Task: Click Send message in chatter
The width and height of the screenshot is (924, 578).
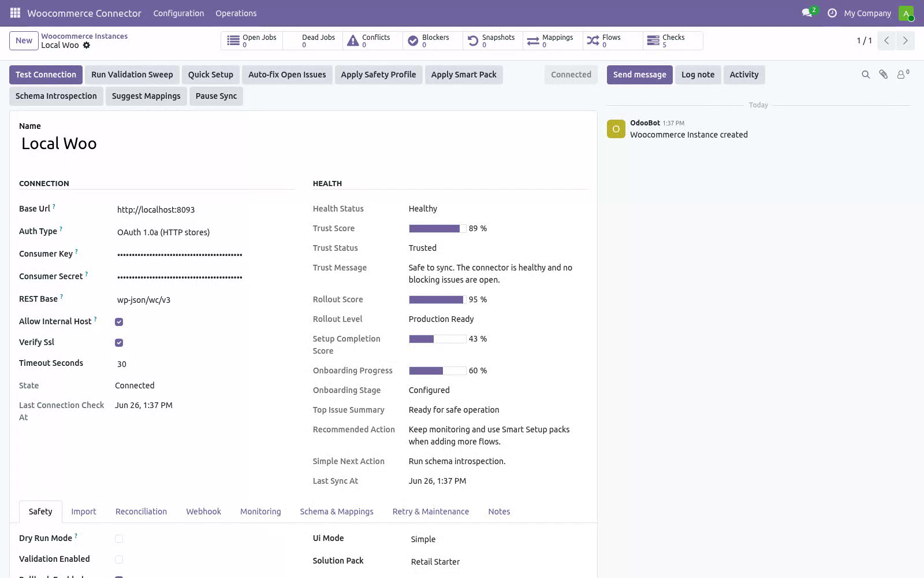Action: (x=639, y=75)
